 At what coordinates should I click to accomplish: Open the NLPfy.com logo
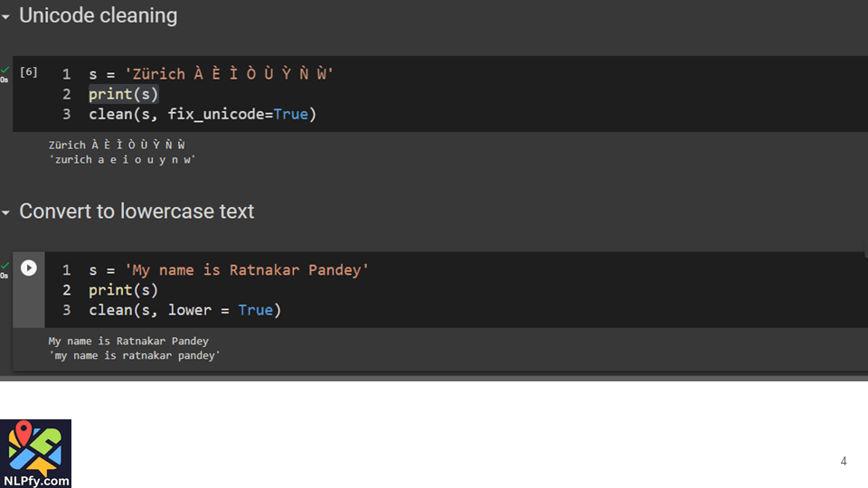(35, 453)
